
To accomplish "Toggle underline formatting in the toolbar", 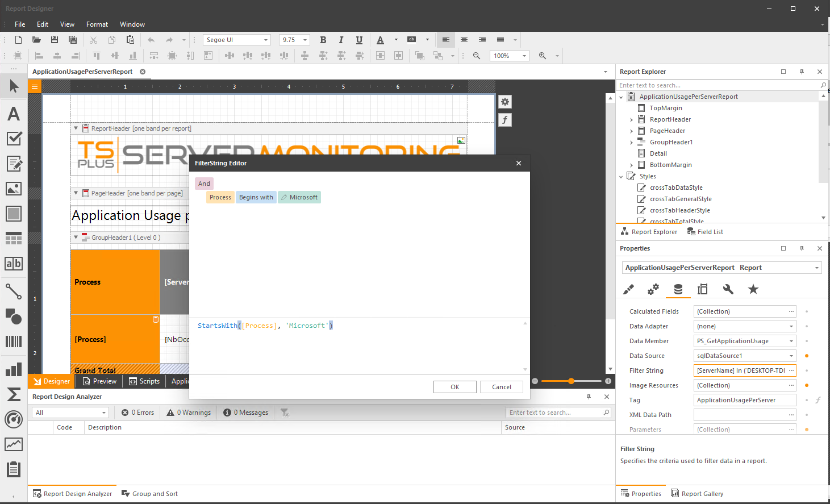I will 359,40.
